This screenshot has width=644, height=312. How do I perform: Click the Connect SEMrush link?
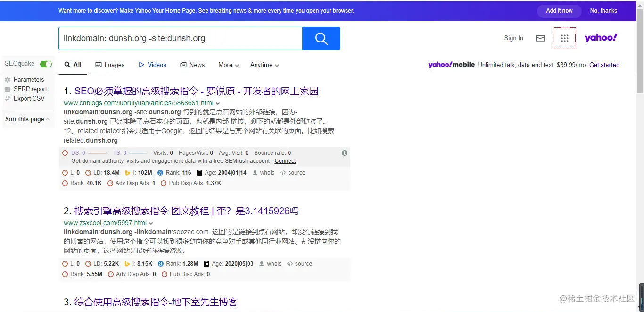pyautogui.click(x=285, y=161)
